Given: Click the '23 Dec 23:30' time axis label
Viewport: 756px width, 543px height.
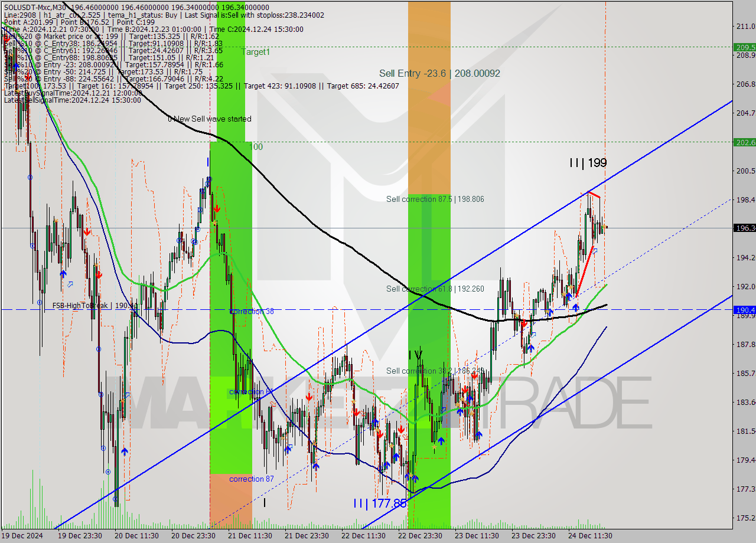Looking at the screenshot, I should pyautogui.click(x=533, y=536).
